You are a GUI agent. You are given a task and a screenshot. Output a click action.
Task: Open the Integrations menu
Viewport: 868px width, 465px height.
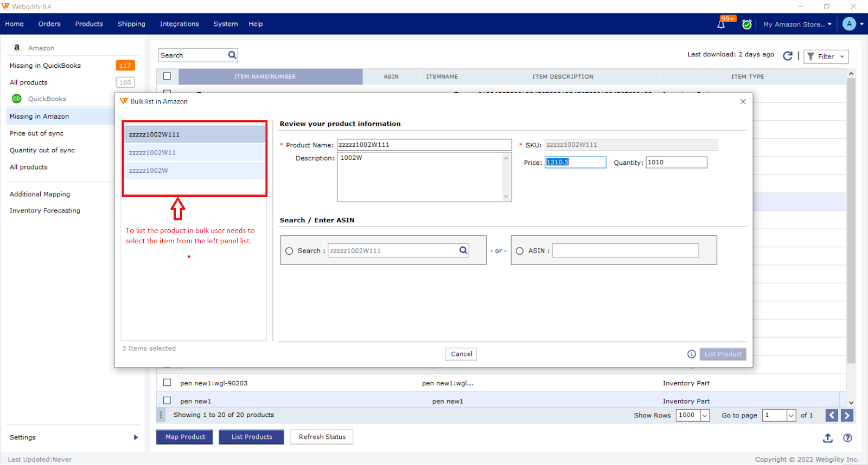coord(180,24)
